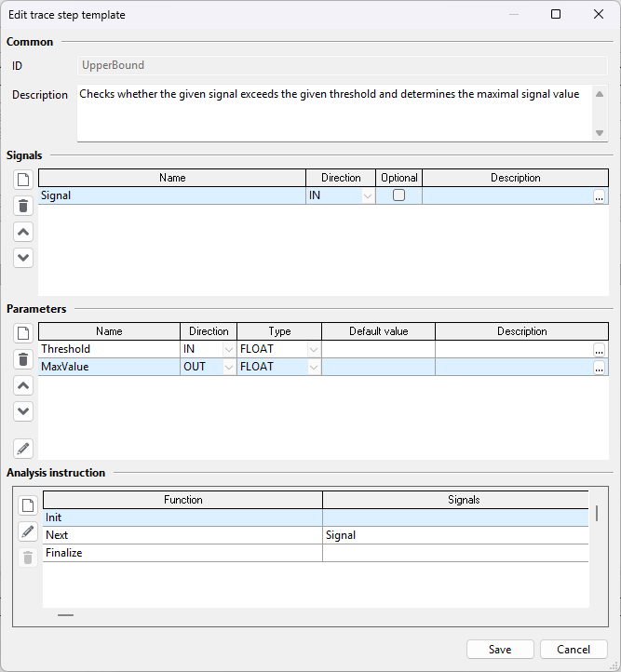The height and width of the screenshot is (672, 621).
Task: Delete the selected parameter via trash icon
Action: tap(23, 359)
